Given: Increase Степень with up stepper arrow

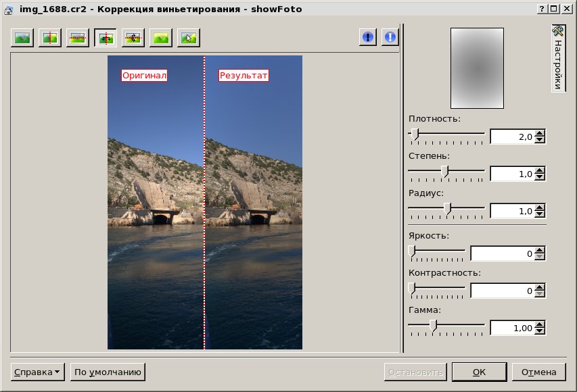Looking at the screenshot, I should click(540, 170).
